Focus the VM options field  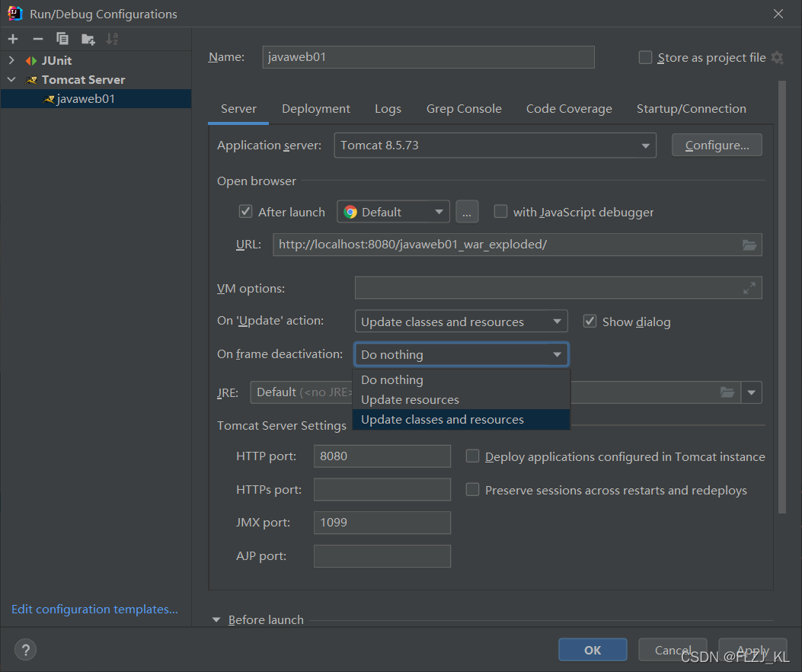[x=558, y=288]
